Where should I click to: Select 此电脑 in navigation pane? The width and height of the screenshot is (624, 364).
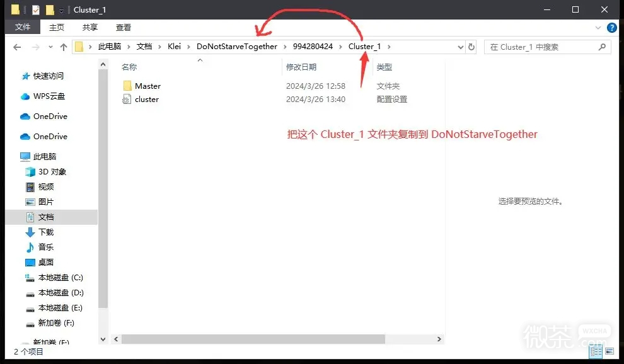45,157
